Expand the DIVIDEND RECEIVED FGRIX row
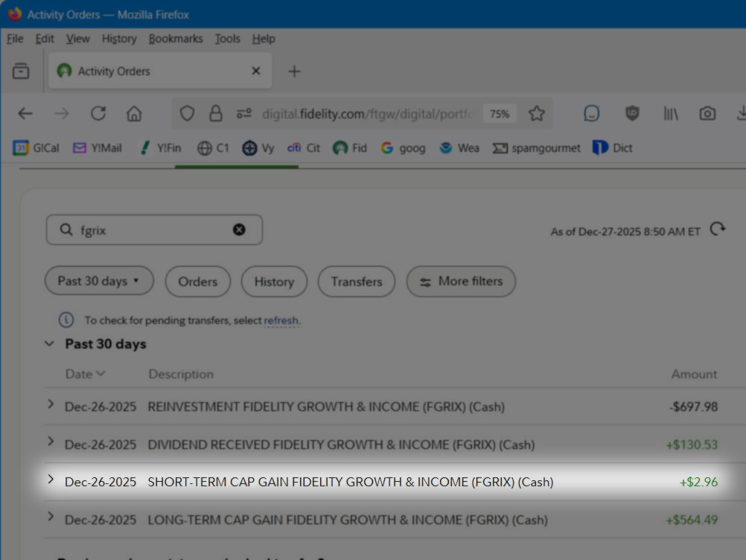 [x=51, y=442]
